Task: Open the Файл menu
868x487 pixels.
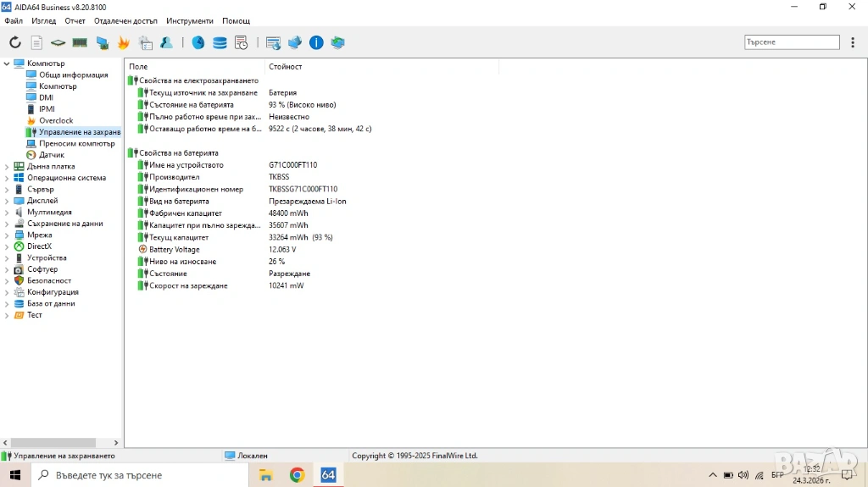Action: coord(14,20)
